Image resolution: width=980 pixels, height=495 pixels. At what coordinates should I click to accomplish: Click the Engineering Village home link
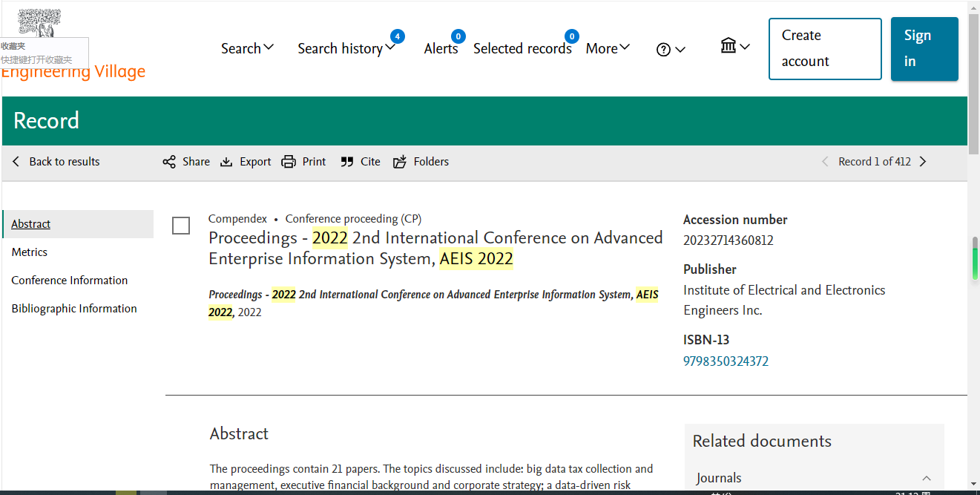[x=73, y=72]
